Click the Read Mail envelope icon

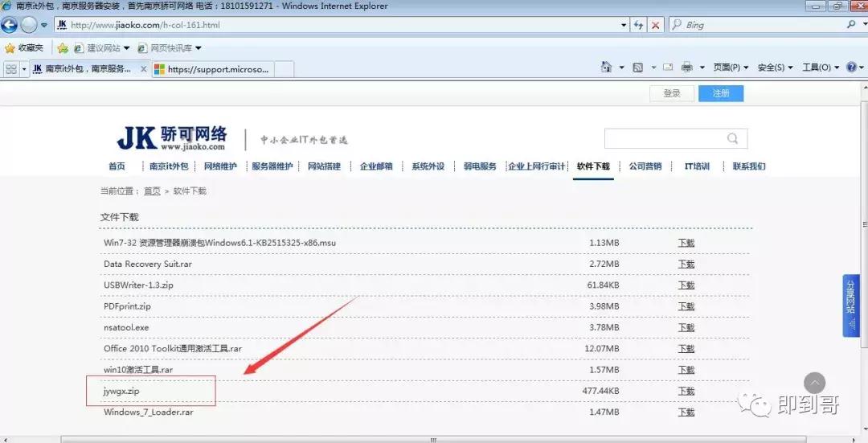668,67
